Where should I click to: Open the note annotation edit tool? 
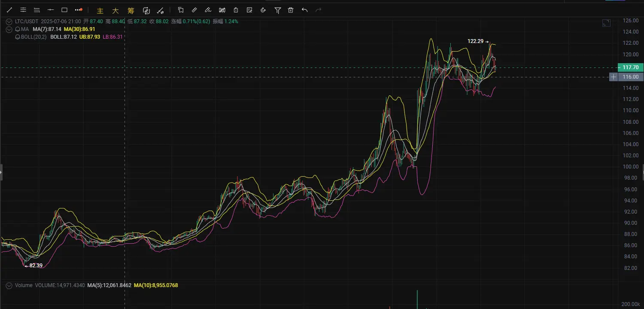point(249,10)
